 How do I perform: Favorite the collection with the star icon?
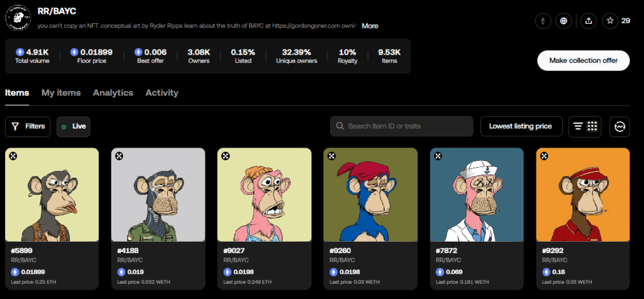[x=609, y=21]
